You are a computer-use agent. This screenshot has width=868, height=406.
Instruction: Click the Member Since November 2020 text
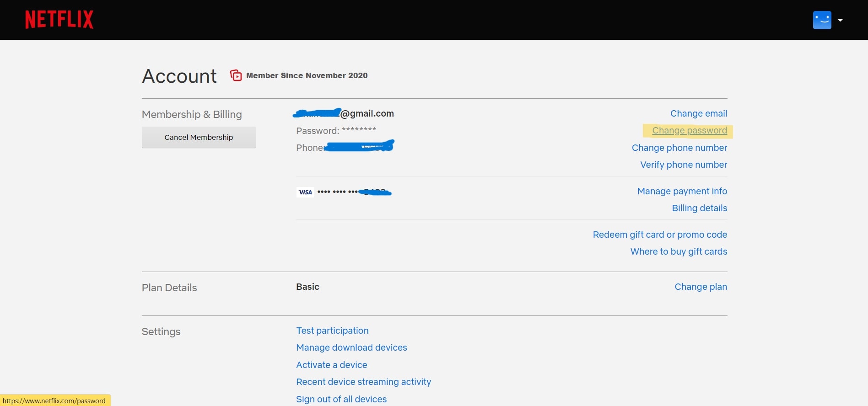[x=307, y=75]
